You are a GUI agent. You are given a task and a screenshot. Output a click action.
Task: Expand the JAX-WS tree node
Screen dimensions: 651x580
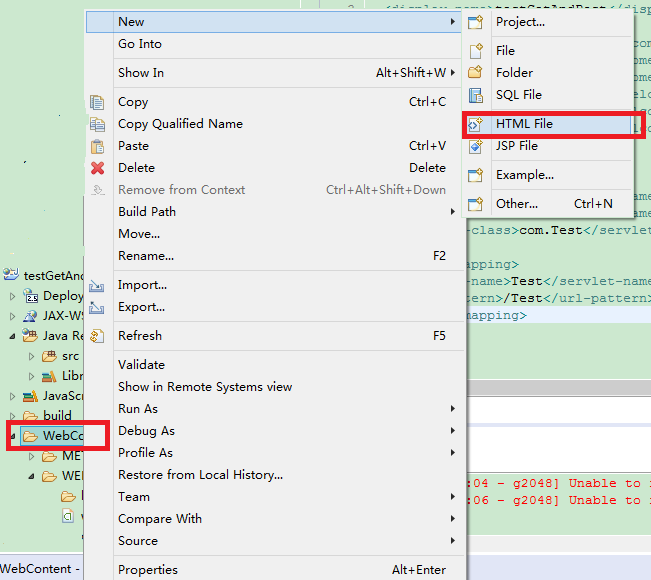pos(12,316)
